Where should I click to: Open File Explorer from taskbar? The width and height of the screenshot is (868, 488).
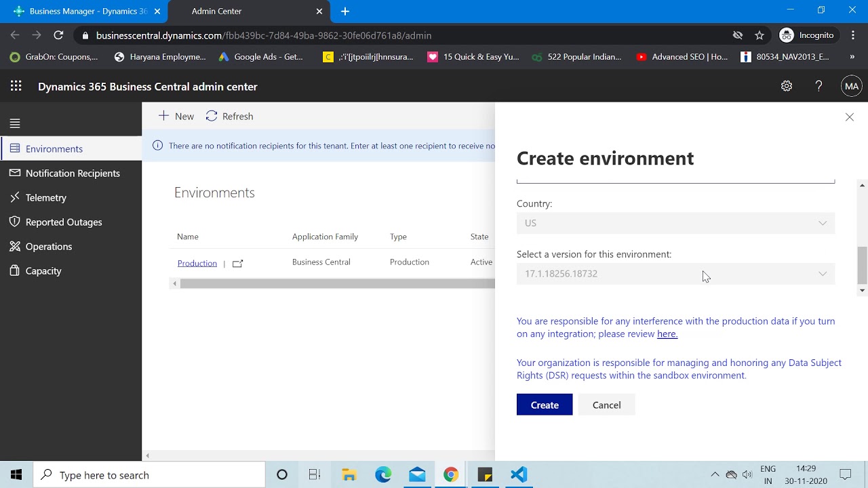click(349, 475)
